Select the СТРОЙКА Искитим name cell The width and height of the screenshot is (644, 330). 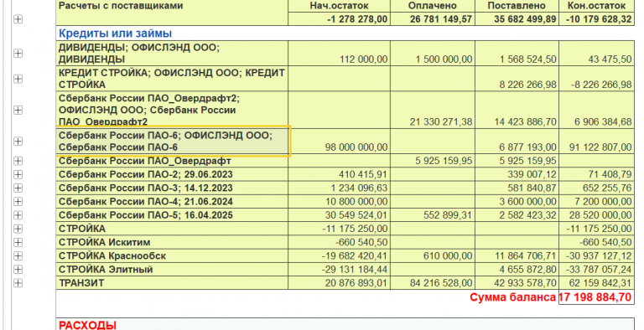pyautogui.click(x=172, y=242)
